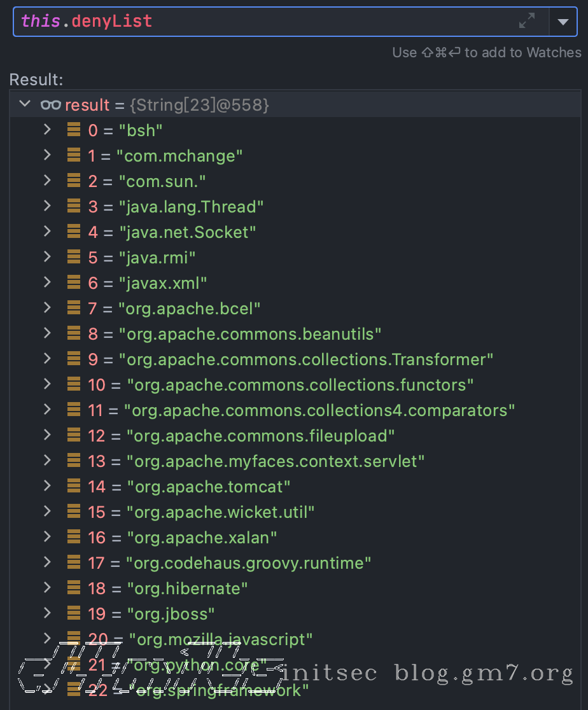Click the field icon of java.lang.Thread entry

point(74,206)
